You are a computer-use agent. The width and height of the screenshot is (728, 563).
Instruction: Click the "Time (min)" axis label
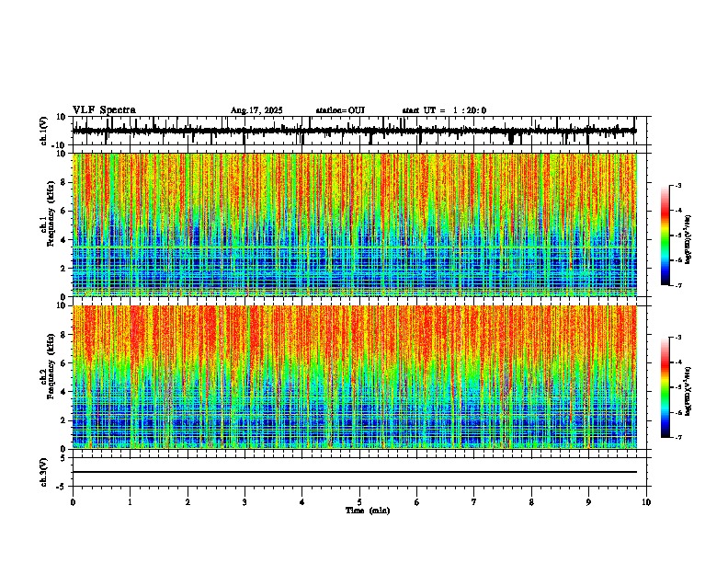(x=368, y=511)
